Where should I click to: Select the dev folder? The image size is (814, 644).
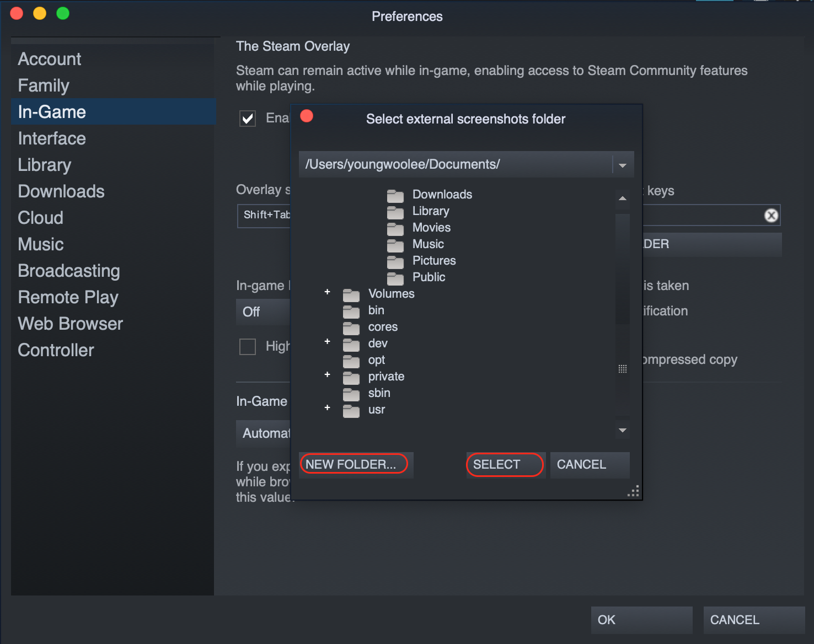tap(378, 344)
